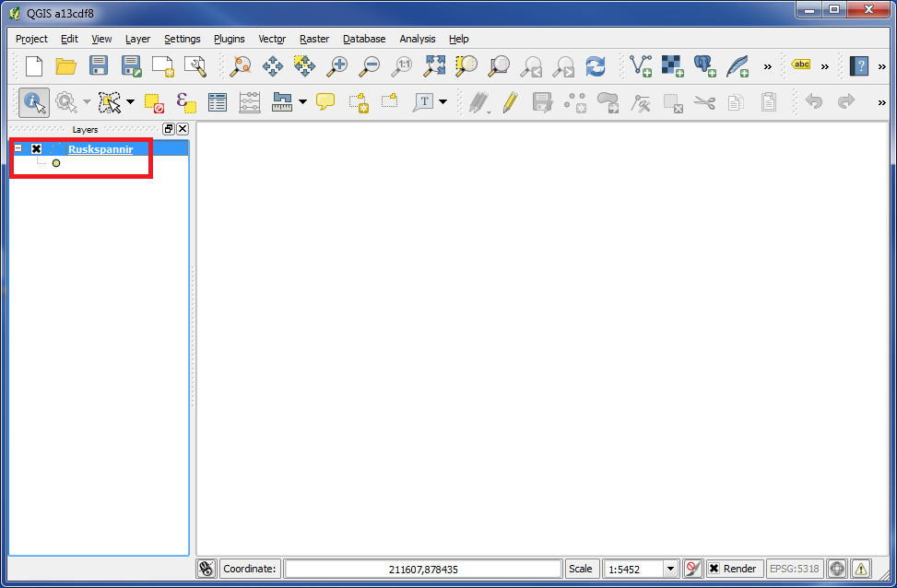Select the Text Annotation tool
This screenshot has width=897, height=588.
(x=424, y=103)
